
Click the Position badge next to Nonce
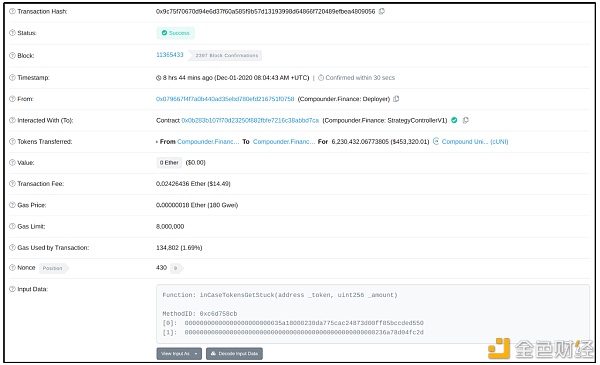point(53,268)
